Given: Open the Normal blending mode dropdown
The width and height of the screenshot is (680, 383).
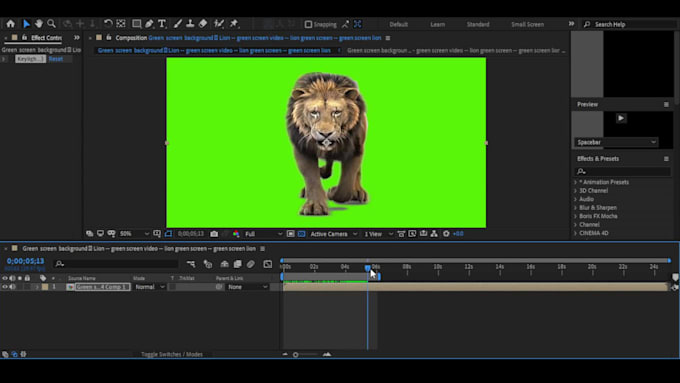Looking at the screenshot, I should [149, 287].
